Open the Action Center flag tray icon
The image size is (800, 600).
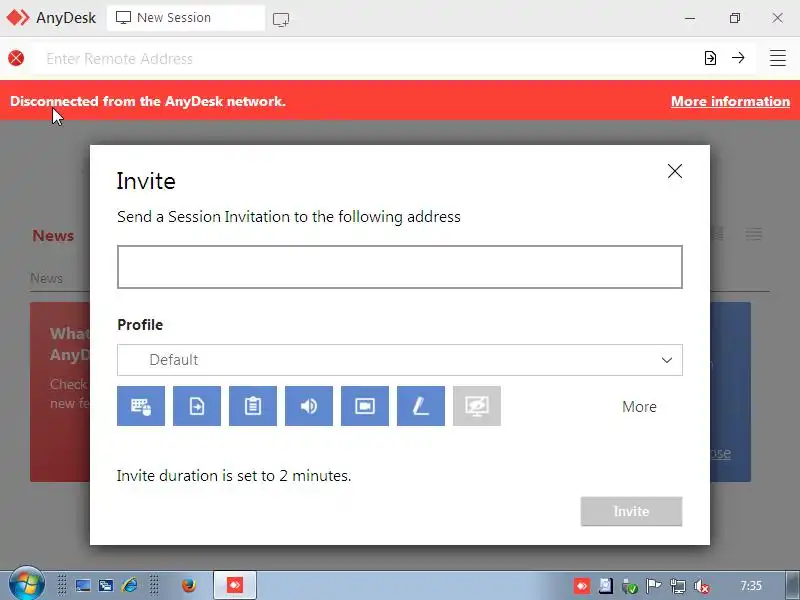[x=653, y=586]
